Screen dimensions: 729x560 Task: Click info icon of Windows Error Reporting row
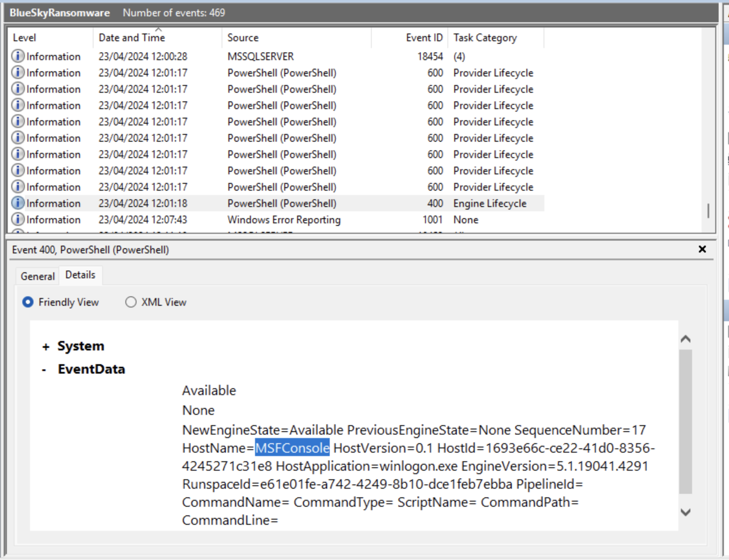(18, 219)
